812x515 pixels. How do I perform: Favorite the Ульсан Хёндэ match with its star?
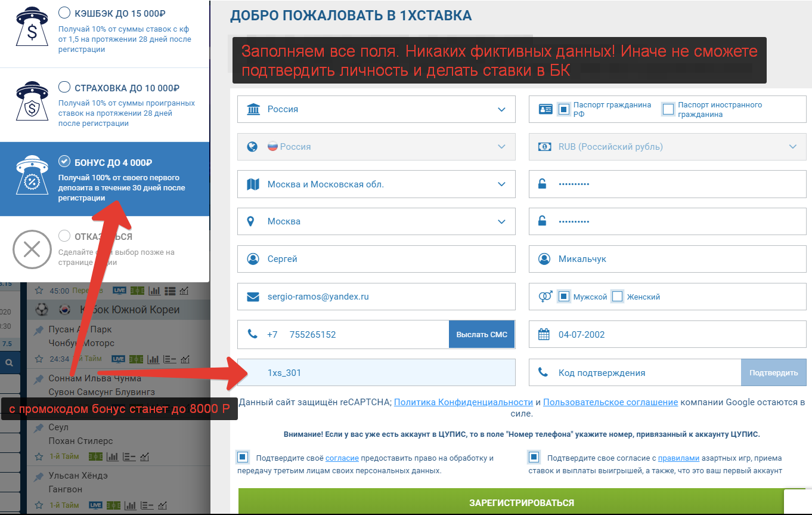click(39, 505)
